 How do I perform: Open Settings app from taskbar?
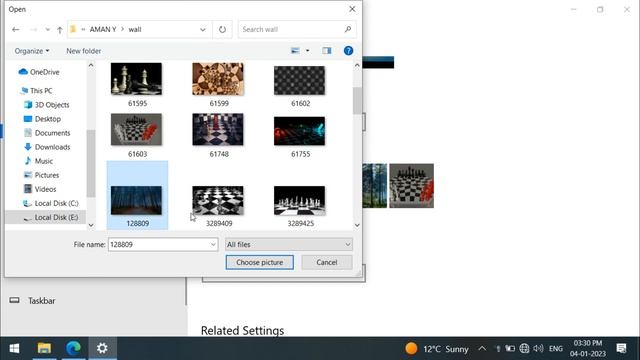click(x=102, y=348)
